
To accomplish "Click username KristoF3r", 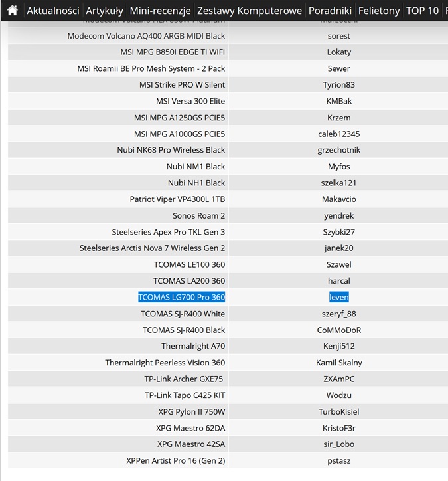I will (339, 428).
